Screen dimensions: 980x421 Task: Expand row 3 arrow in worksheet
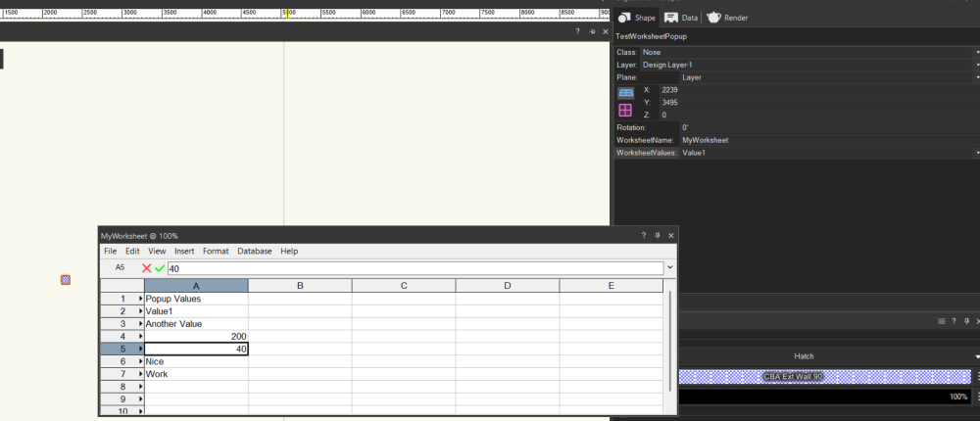140,323
